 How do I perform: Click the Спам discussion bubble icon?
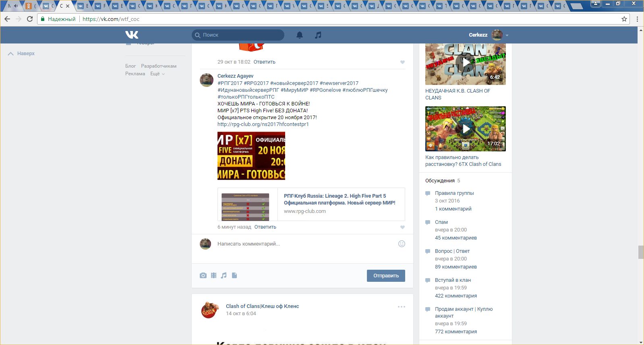[x=428, y=223]
